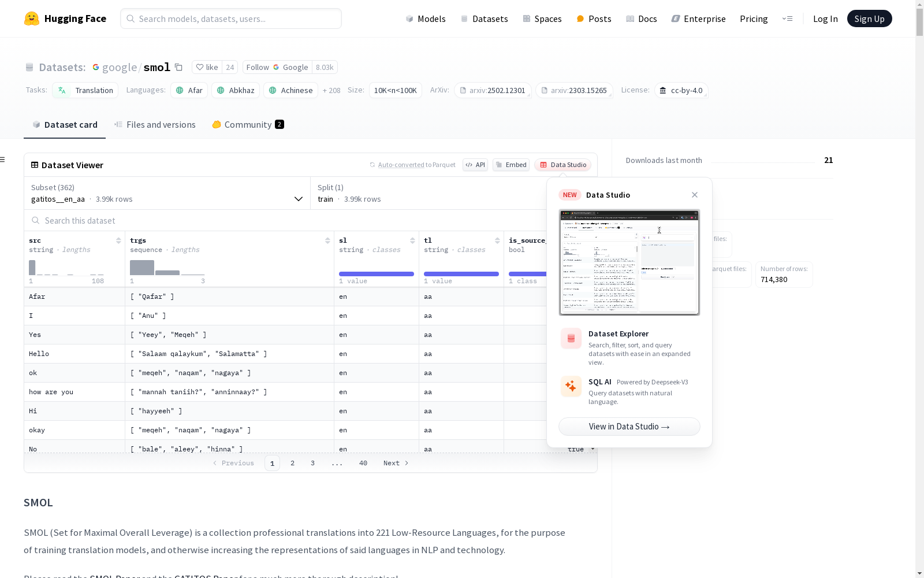Click the google organization link
924x578 pixels.
point(120,67)
